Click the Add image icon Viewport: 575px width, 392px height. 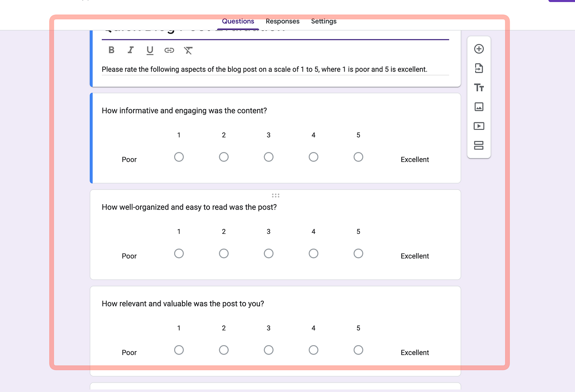[479, 107]
